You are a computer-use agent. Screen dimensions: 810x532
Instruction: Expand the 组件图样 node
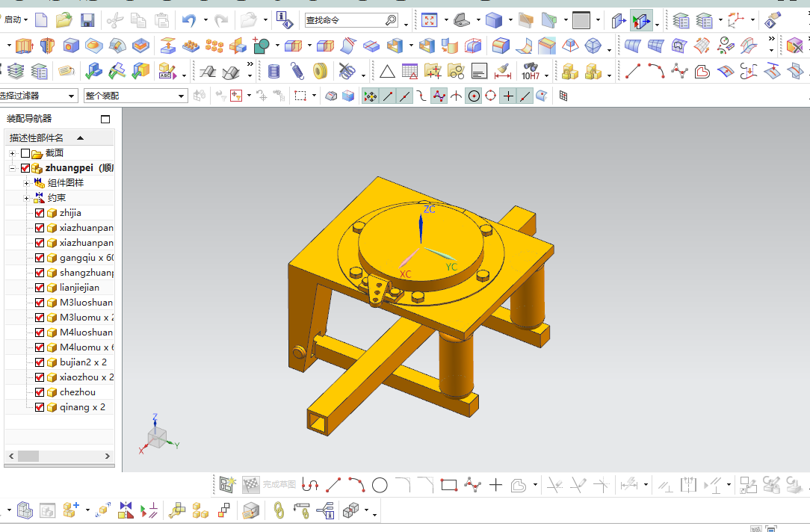click(x=26, y=183)
